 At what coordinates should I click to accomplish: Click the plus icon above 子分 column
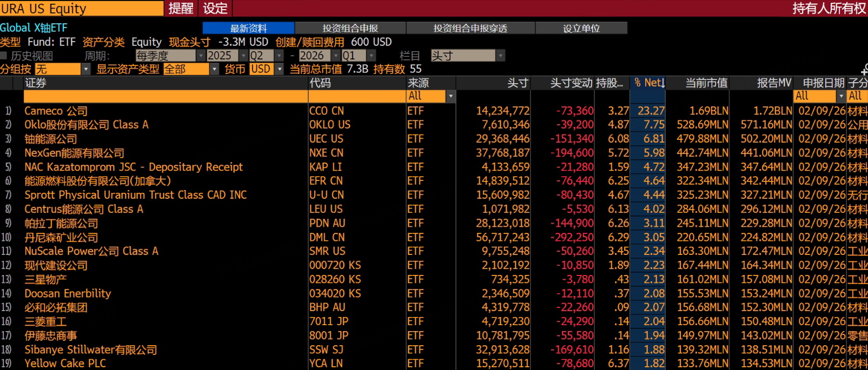coord(864,70)
